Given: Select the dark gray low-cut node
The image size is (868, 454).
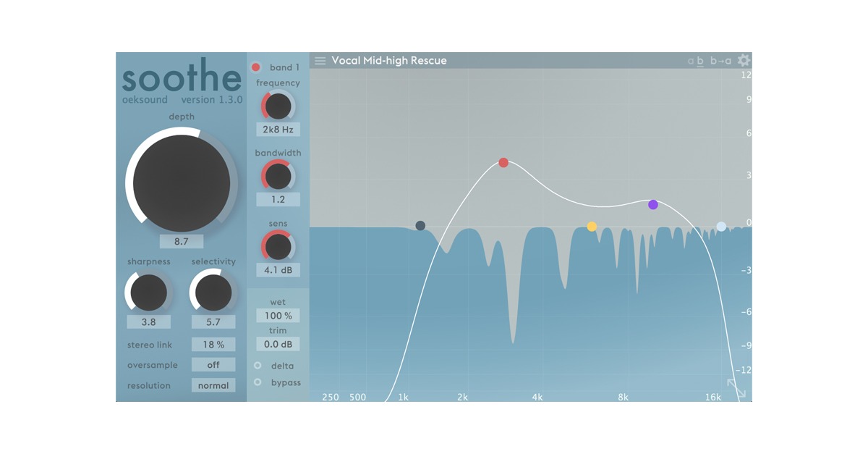Looking at the screenshot, I should 420,226.
